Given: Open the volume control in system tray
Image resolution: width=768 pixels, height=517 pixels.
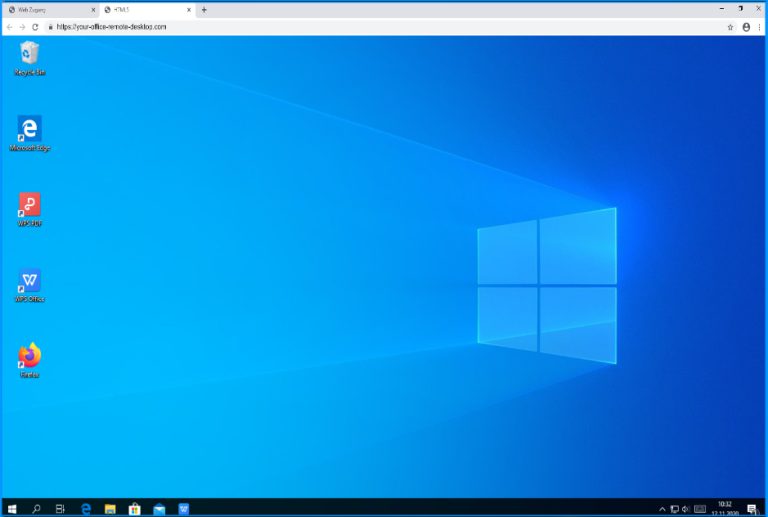Looking at the screenshot, I should tap(686, 509).
